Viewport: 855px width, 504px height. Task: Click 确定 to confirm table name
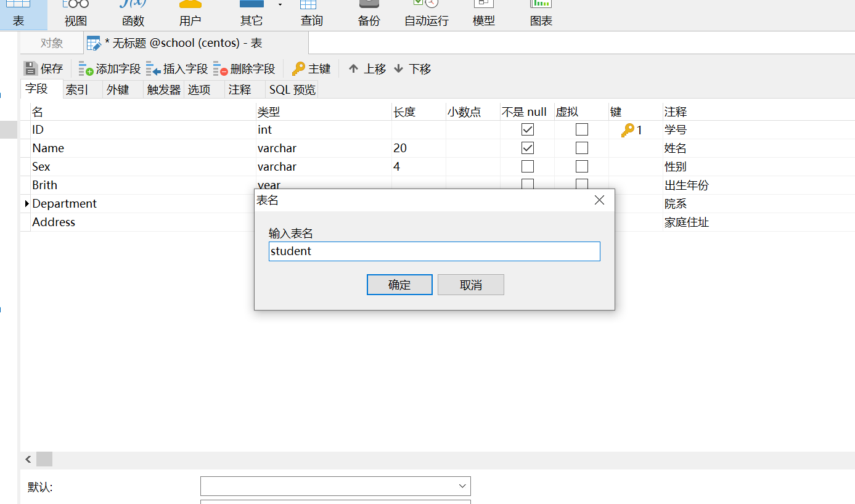(399, 284)
